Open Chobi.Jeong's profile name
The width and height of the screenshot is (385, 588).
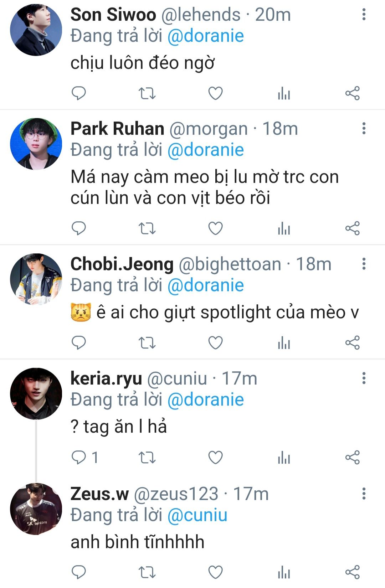coord(122,264)
